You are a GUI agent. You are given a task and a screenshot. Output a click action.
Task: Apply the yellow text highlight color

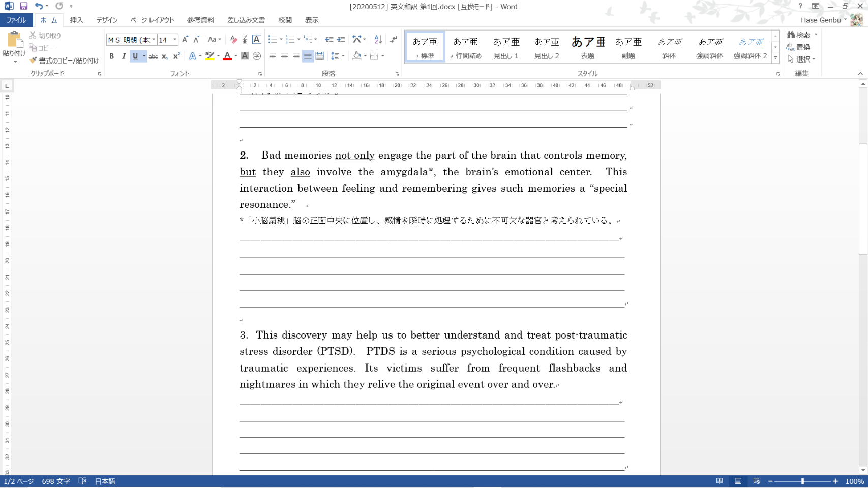(210, 56)
